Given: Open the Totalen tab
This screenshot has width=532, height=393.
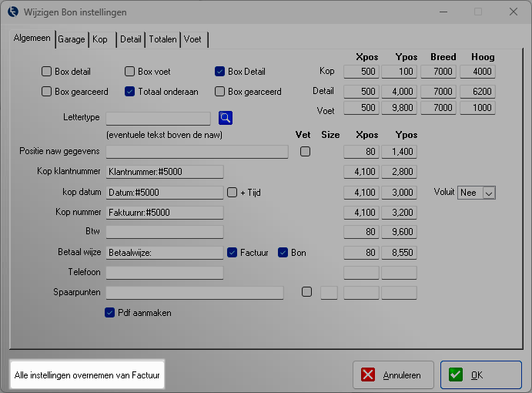Looking at the screenshot, I should [x=162, y=39].
